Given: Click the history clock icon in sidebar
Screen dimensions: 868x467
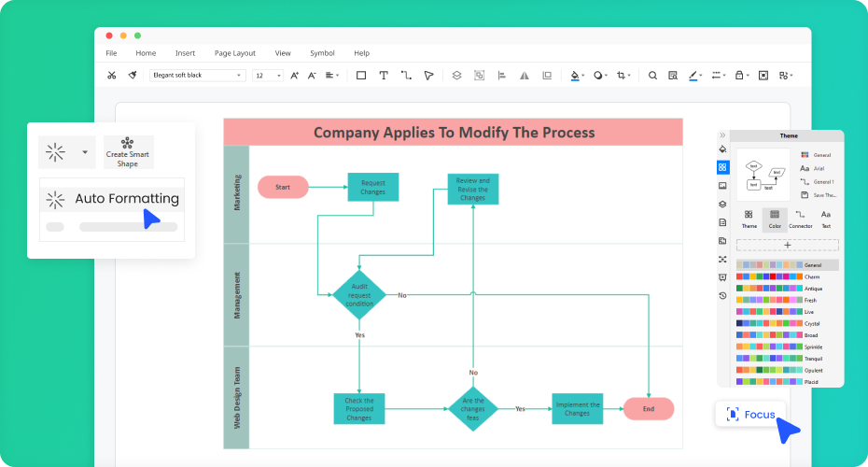Looking at the screenshot, I should coord(722,295).
